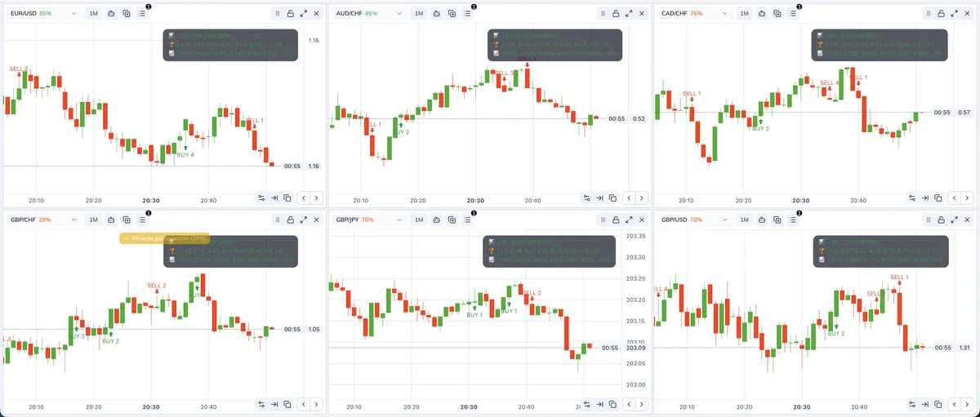Jump to latest candle on CAD/CHF chart
This screenshot has height=417, width=980.
pyautogui.click(x=925, y=197)
